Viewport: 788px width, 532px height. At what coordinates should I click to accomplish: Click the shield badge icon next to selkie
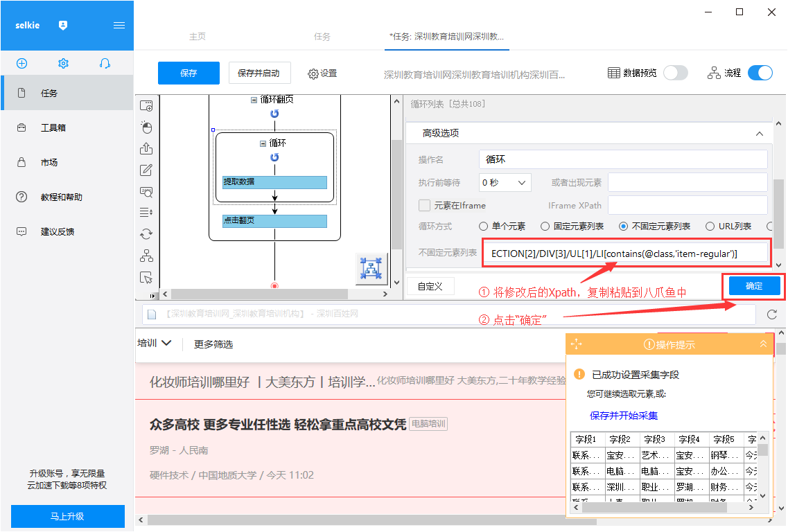[x=63, y=25]
